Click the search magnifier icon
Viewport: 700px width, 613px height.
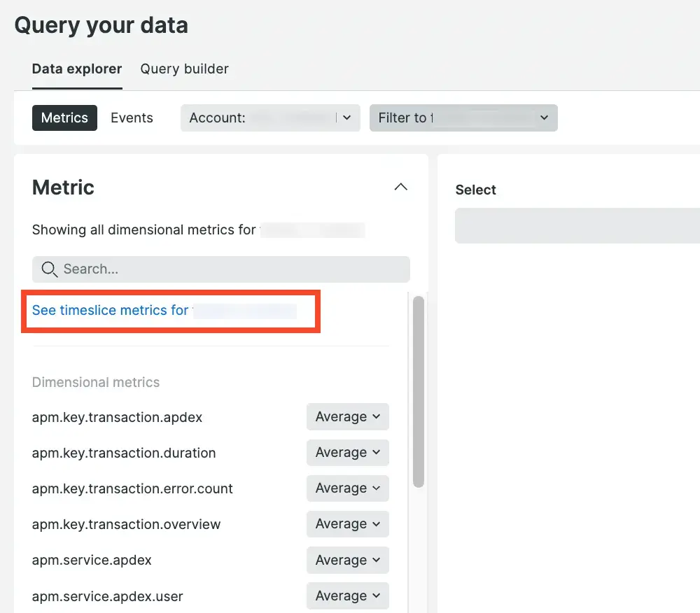point(49,269)
